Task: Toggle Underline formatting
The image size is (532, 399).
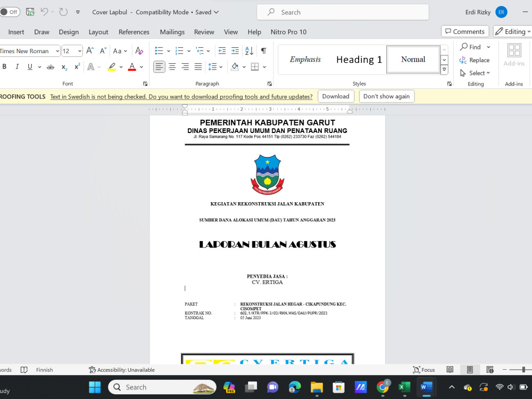Action: tap(30, 67)
